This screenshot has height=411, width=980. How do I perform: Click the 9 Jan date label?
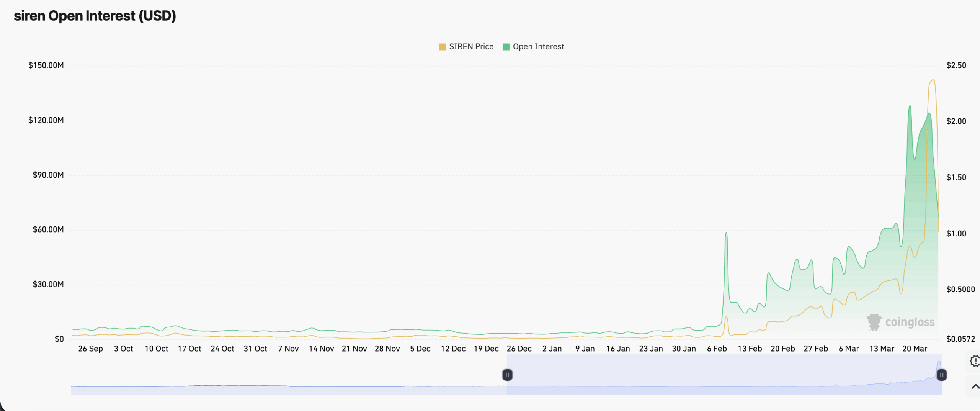click(585, 349)
